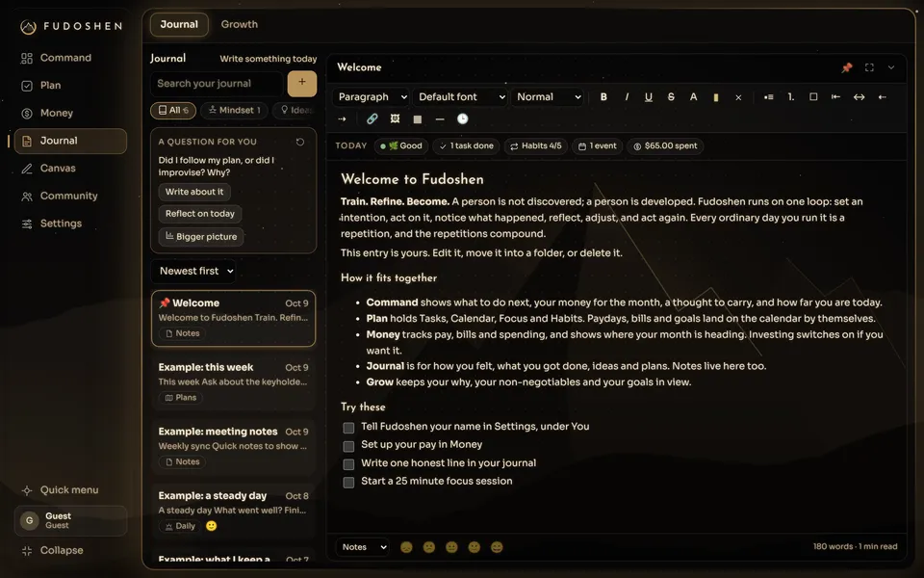
Task: Open the Paragraph style dropdown
Action: (372, 96)
